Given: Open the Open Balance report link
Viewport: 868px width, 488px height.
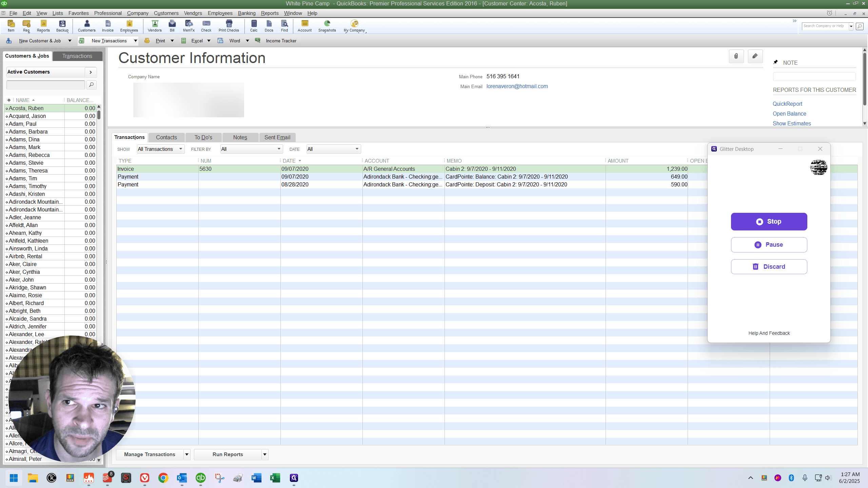Looking at the screenshot, I should (789, 114).
